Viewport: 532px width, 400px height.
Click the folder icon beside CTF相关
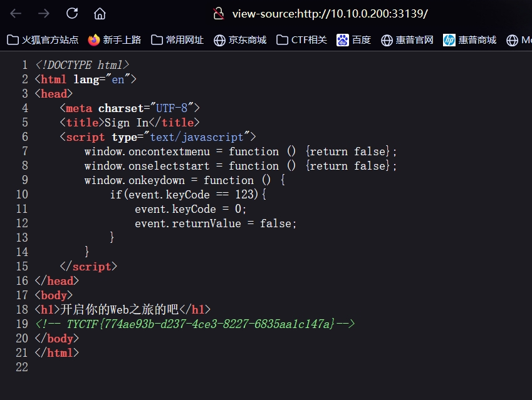(282, 39)
